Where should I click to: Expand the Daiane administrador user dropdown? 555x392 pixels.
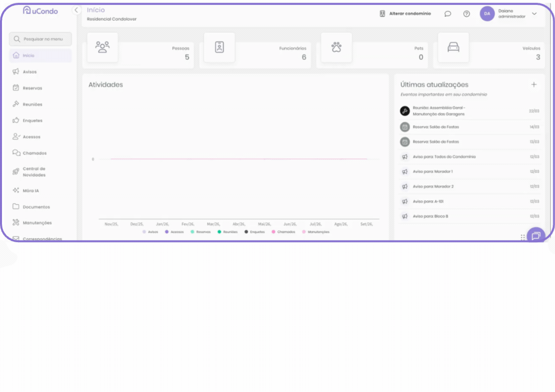click(534, 14)
